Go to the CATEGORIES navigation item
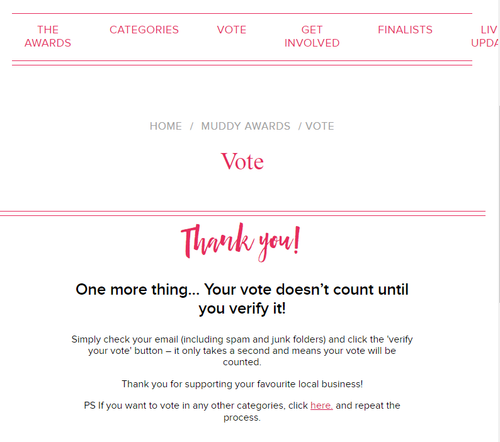 point(144,30)
